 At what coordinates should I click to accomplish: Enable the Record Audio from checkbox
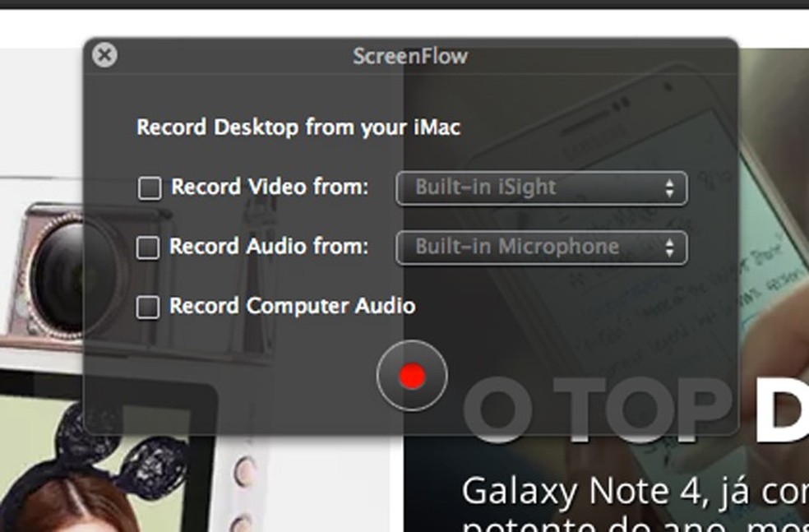click(148, 247)
